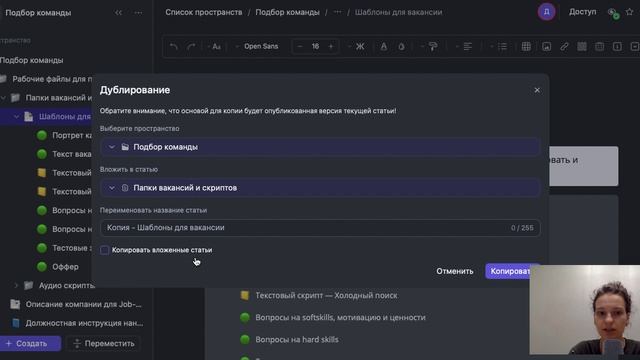Click the folder icon beside "Аудио скрипты"
Screen dimensions: 640x360
tap(28, 285)
